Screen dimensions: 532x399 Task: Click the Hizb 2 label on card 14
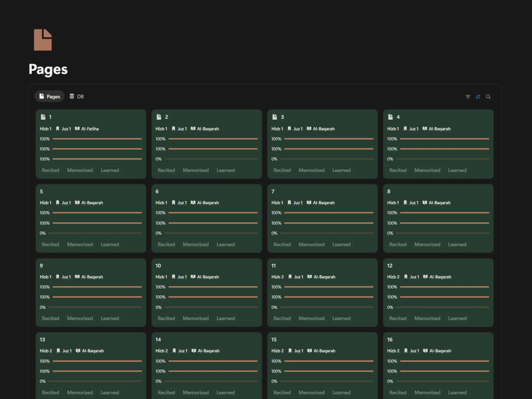pyautogui.click(x=162, y=351)
